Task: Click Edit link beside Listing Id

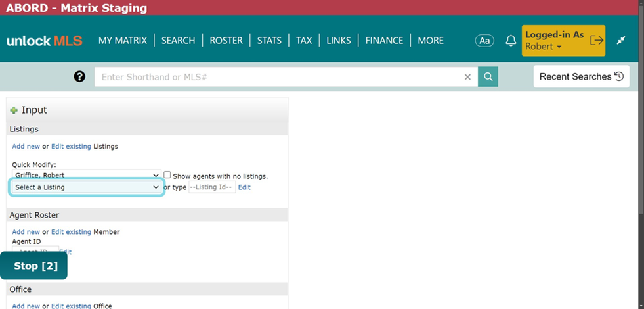Action: point(244,187)
